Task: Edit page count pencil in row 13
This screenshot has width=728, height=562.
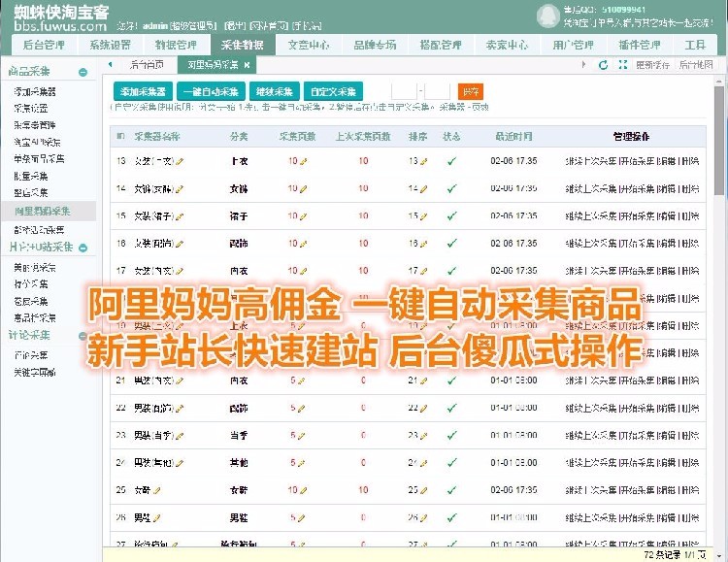Action: (x=303, y=162)
